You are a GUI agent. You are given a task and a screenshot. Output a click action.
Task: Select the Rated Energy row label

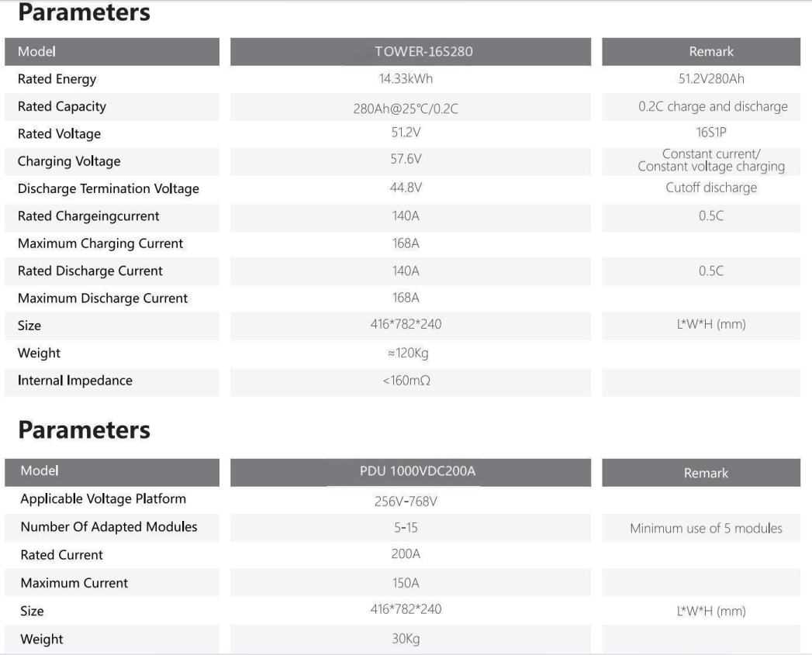pyautogui.click(x=58, y=79)
